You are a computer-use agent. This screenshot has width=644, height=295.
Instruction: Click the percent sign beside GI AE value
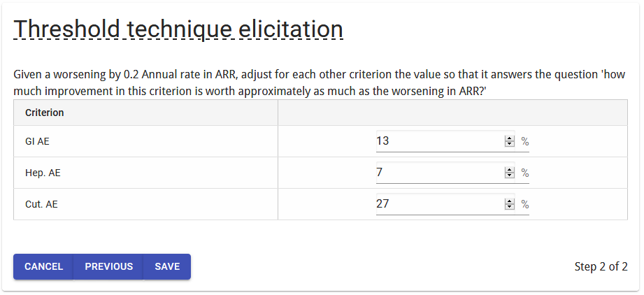tap(525, 141)
